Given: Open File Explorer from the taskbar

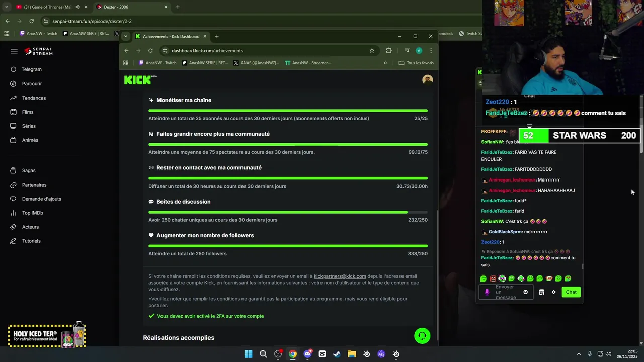Looking at the screenshot, I should pos(352,354).
